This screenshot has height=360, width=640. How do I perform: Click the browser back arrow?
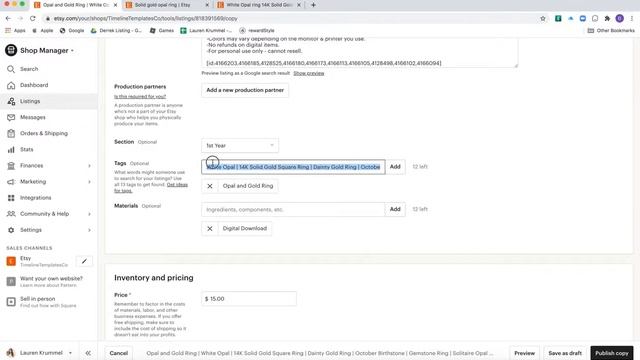pos(8,18)
